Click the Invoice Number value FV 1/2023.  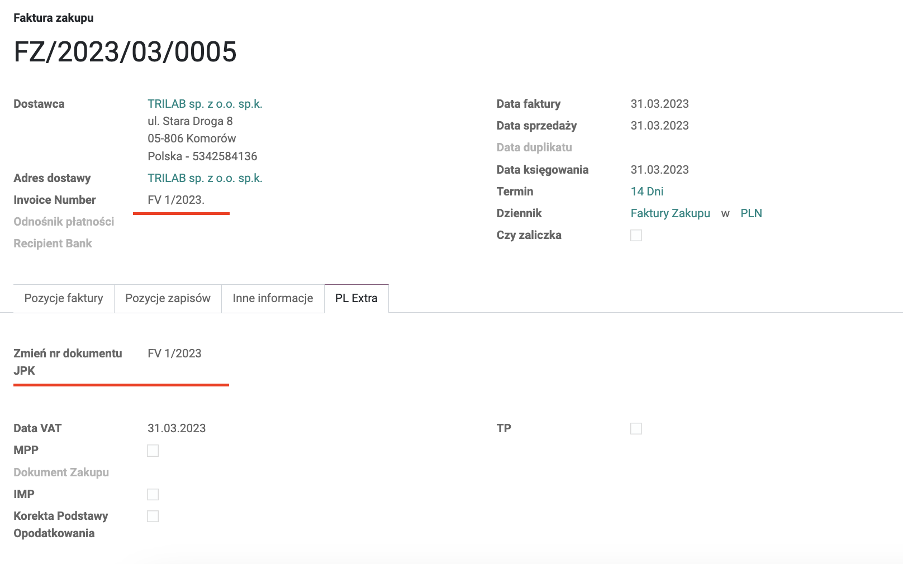pos(176,200)
